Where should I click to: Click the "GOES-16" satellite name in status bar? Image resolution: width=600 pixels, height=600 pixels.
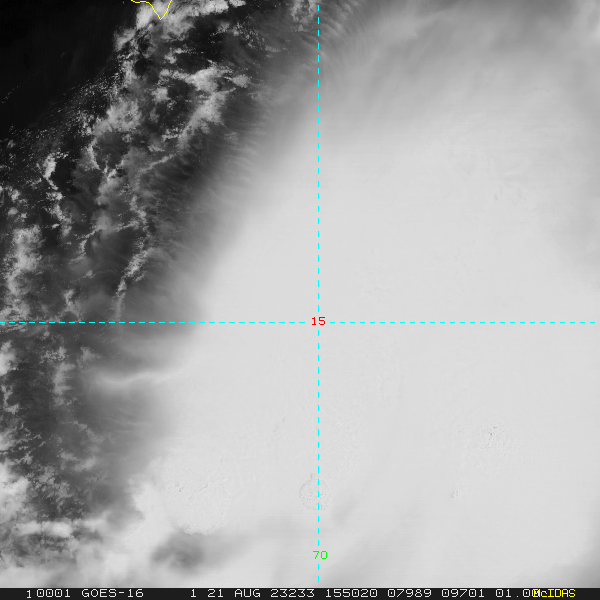point(112,593)
